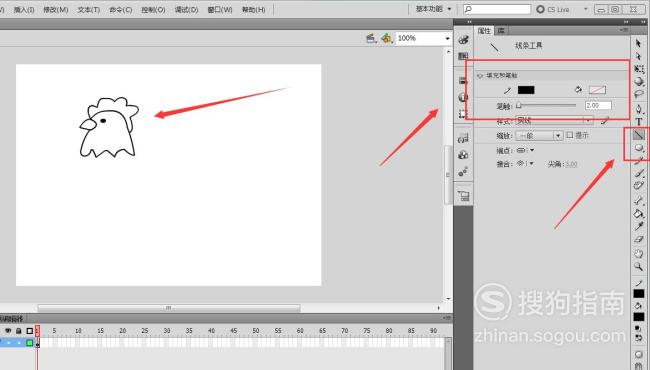
Task: Switch to the 库 Library tab
Action: pos(501,31)
